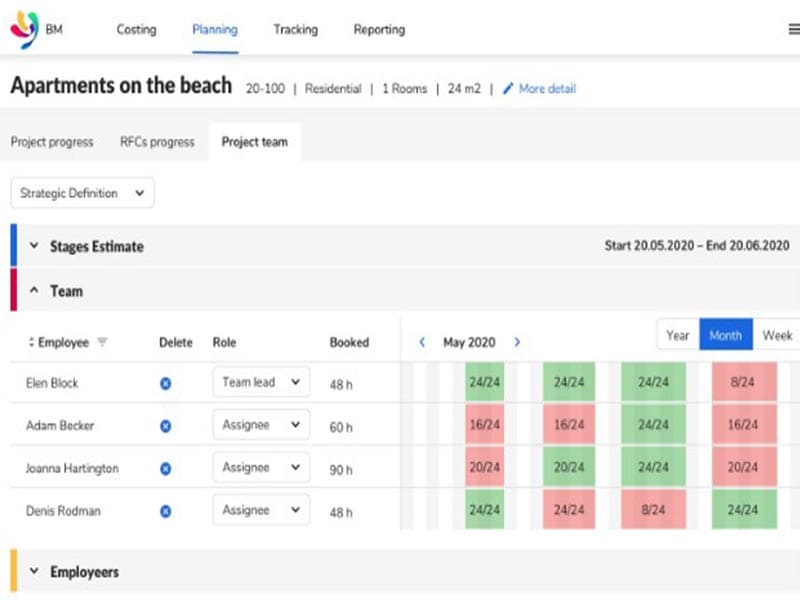Screen dimensions: 800x600
Task: Expand the Stages Estimate section
Action: (x=34, y=246)
